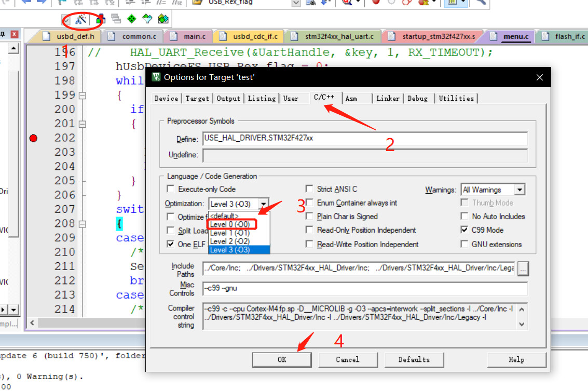Click the File Extensions stacked-windows toolbar icon
Image resolution: width=588 pixels, height=391 pixels.
(116, 19)
